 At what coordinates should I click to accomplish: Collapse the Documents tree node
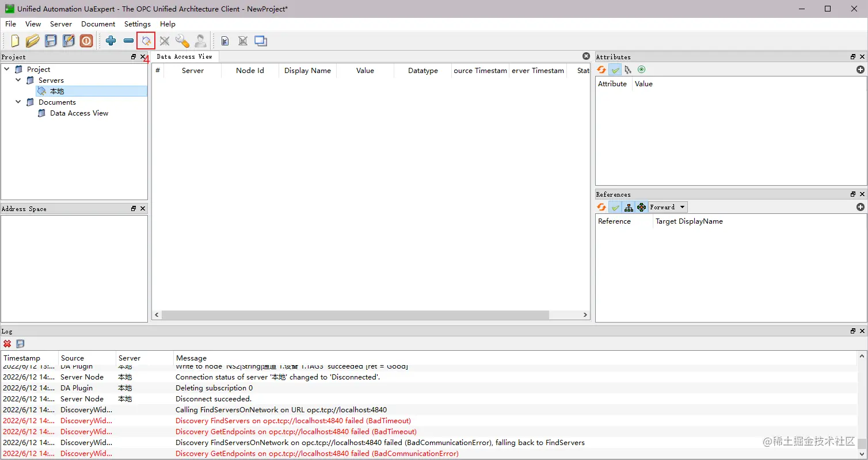click(x=18, y=102)
